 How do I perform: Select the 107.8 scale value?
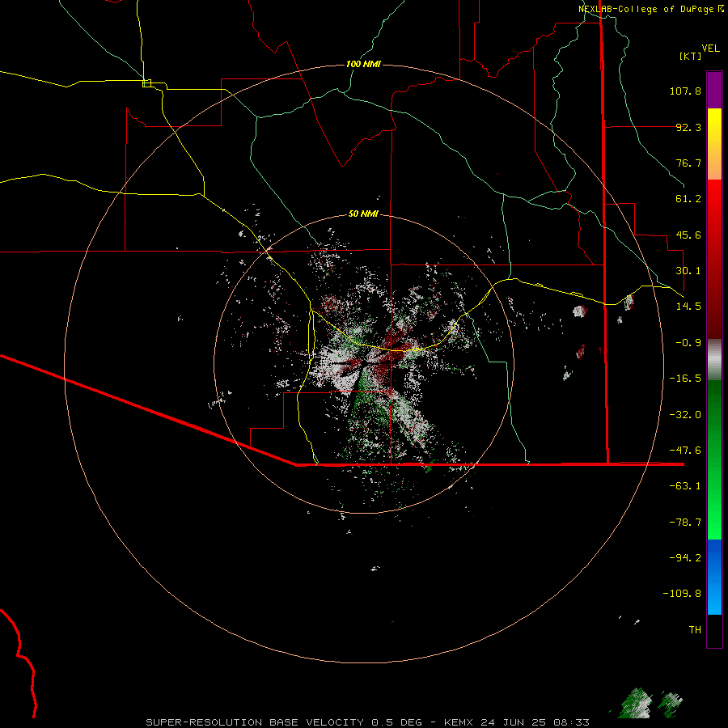[x=685, y=91]
